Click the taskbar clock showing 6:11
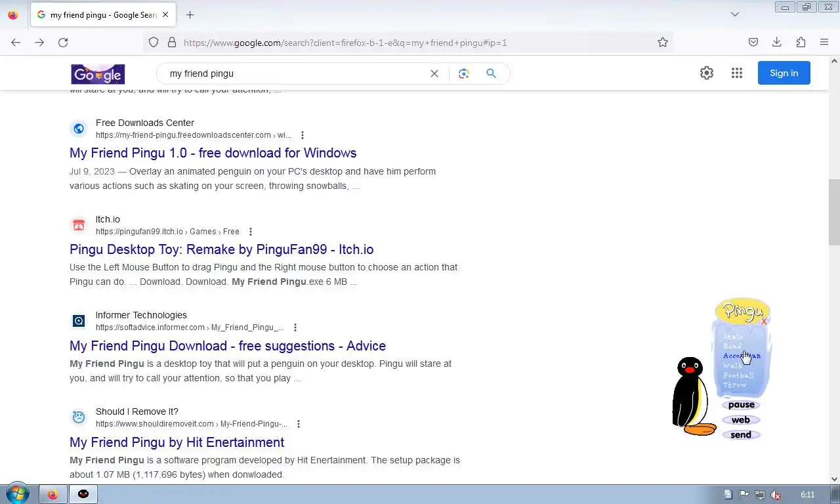This screenshot has width=840, height=504. click(x=808, y=495)
